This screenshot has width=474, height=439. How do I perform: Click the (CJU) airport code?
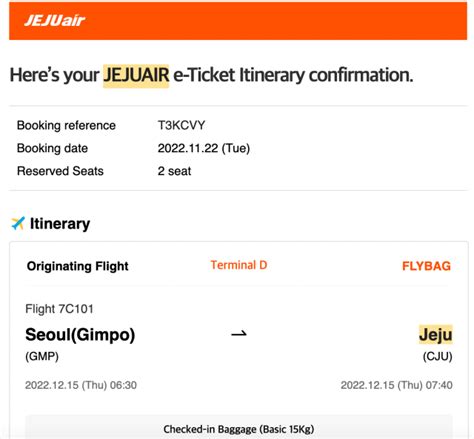coord(438,356)
